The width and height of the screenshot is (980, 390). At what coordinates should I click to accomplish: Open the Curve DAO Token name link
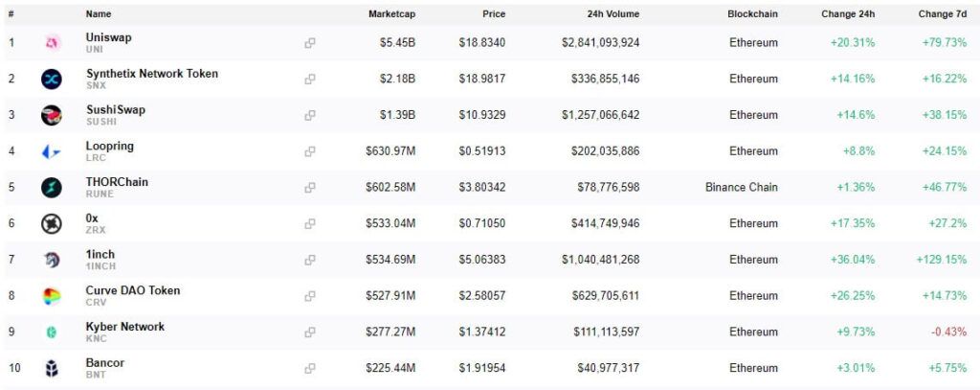click(x=133, y=290)
